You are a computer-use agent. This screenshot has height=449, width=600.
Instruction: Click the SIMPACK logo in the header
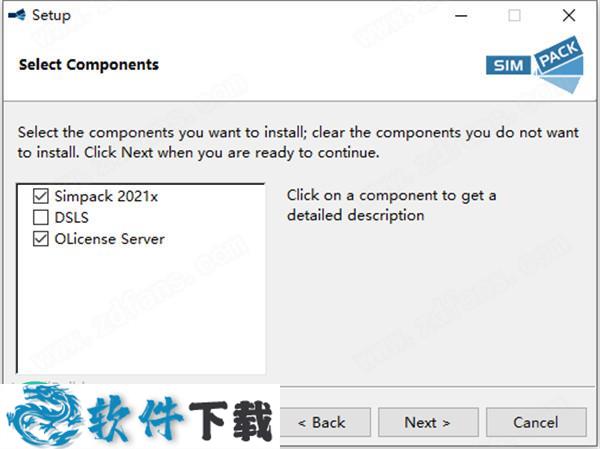click(535, 63)
